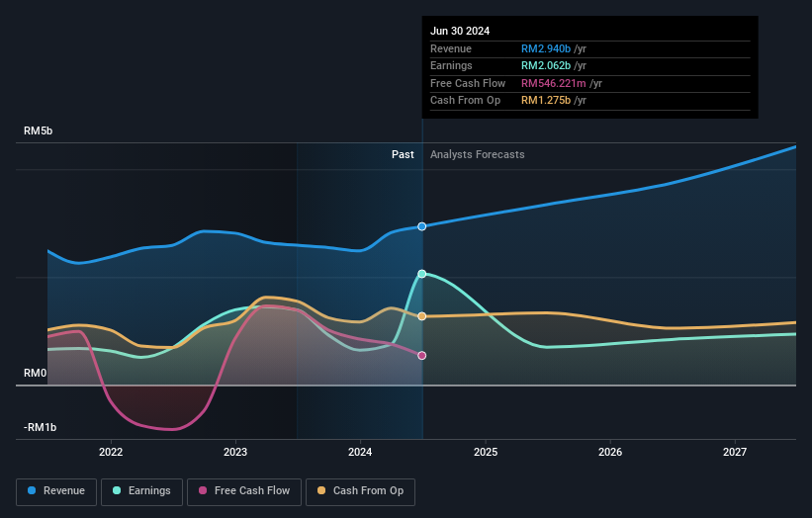Click the Revenue row label in tooltip

click(x=451, y=48)
